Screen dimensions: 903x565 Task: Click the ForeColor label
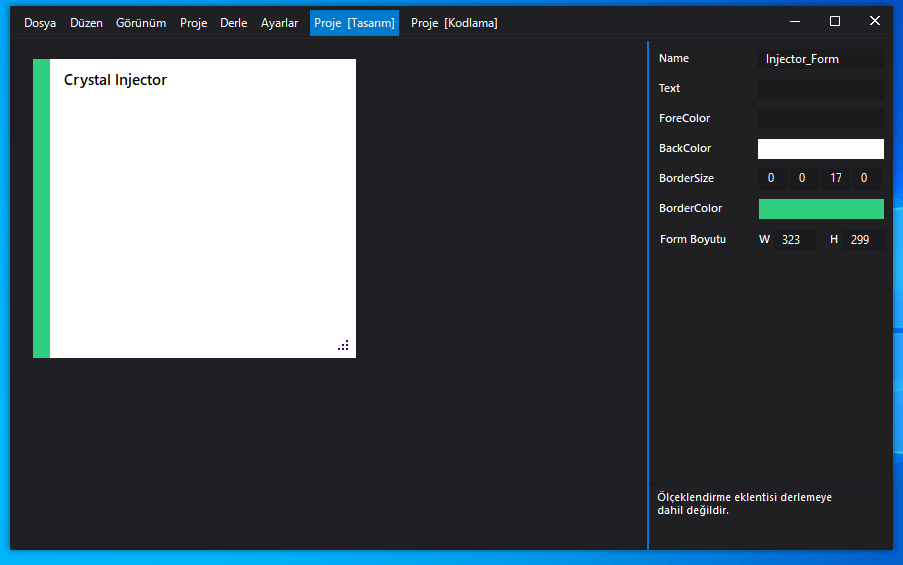(x=685, y=118)
